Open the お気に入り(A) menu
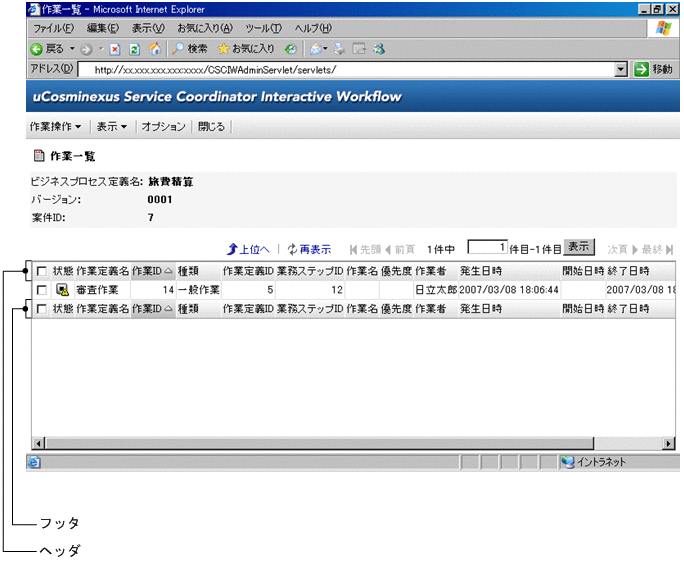This screenshot has height=563, width=684. tap(205, 28)
